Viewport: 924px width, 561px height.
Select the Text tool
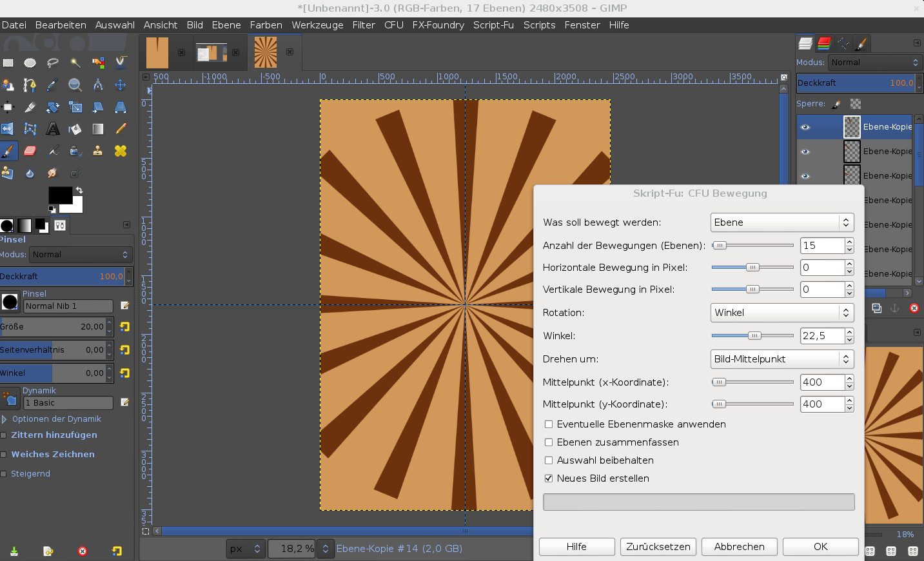[53, 129]
